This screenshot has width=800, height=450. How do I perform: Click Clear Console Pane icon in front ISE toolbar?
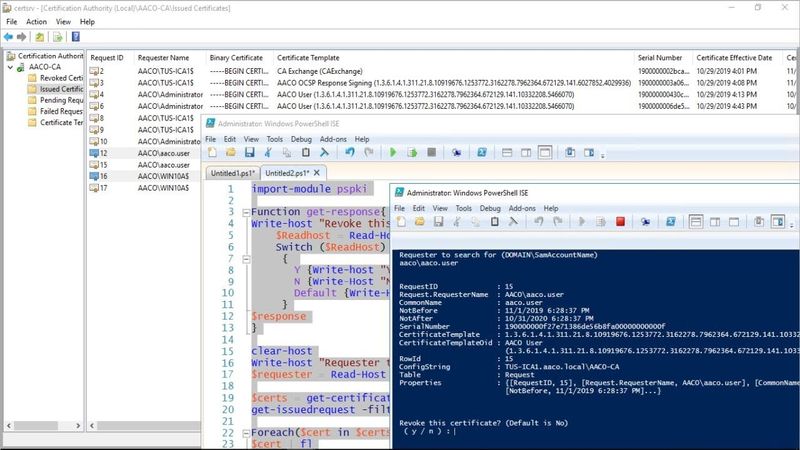click(x=513, y=221)
